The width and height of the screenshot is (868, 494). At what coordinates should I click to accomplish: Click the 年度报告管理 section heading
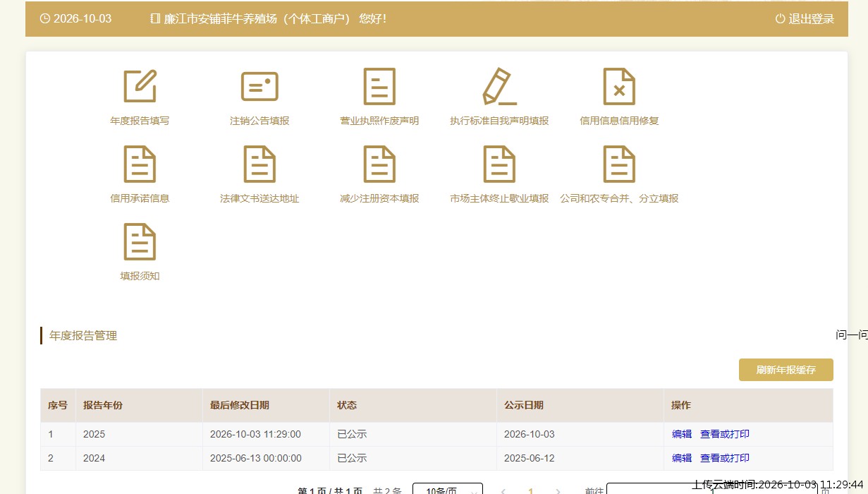[83, 336]
